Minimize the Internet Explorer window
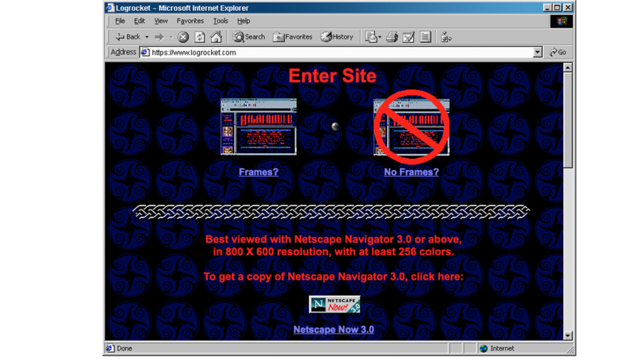644x362 pixels. (547, 8)
